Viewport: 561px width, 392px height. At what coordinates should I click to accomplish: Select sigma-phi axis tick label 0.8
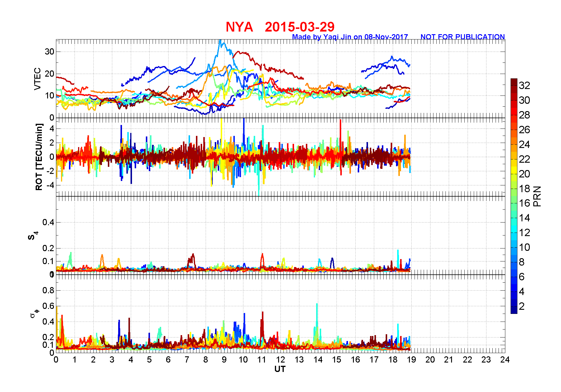(48, 290)
